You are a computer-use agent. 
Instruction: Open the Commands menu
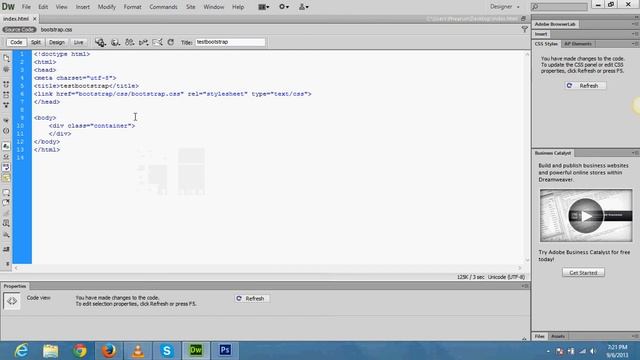coord(163,7)
